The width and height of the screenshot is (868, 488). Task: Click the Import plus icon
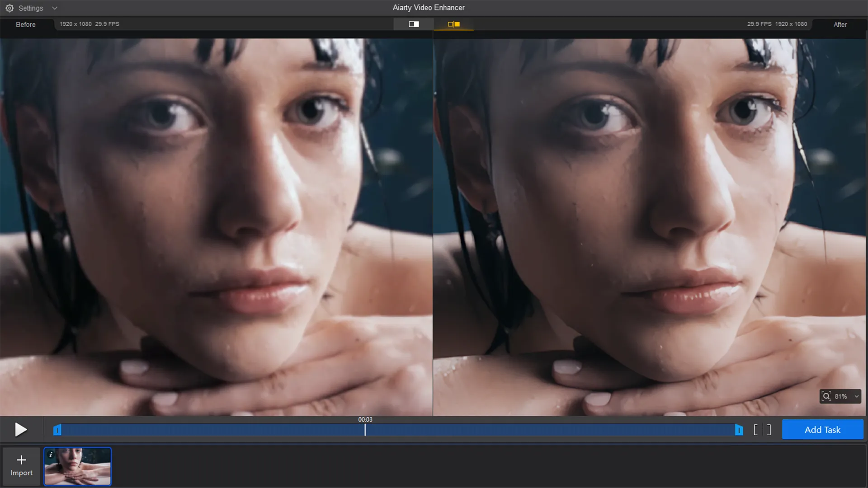(21, 459)
